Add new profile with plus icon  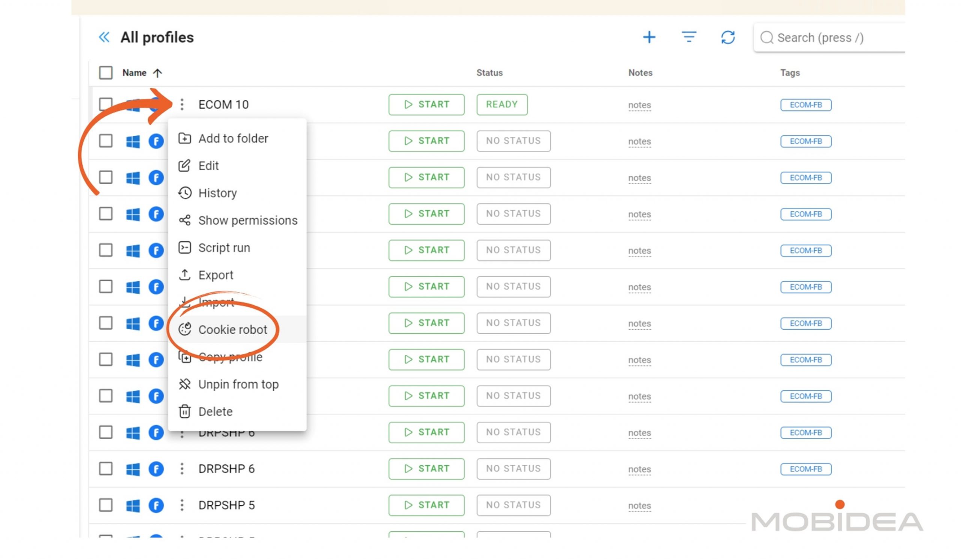tap(649, 38)
